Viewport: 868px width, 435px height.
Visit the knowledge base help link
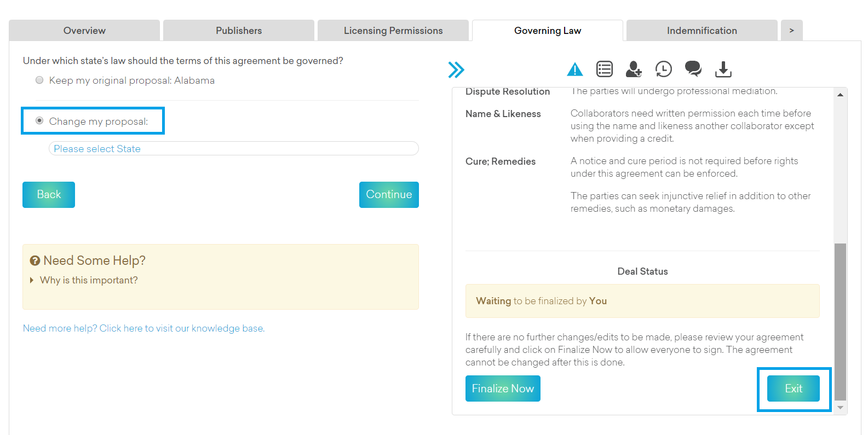coord(143,328)
